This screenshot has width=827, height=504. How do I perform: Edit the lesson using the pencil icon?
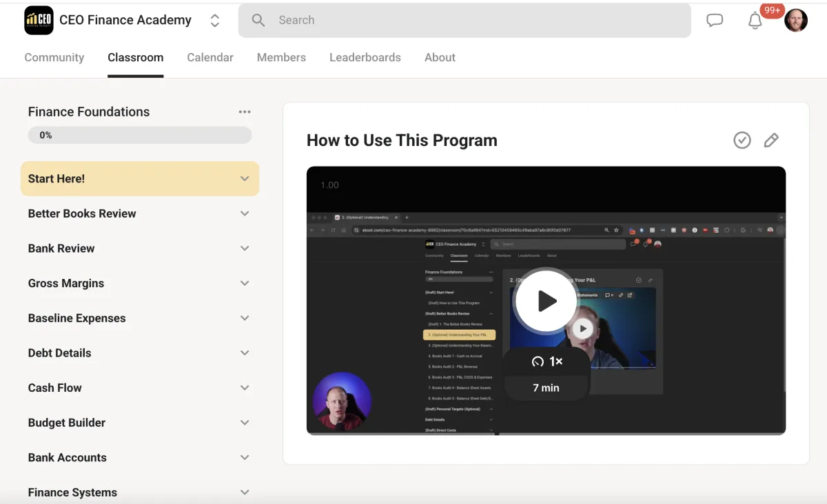771,140
